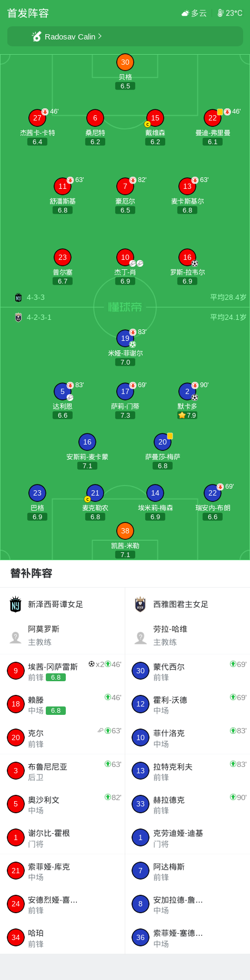The image size is (250, 980).
Task: Click the Seattle crest beside 4-2-3-1
Action: (x=18, y=317)
